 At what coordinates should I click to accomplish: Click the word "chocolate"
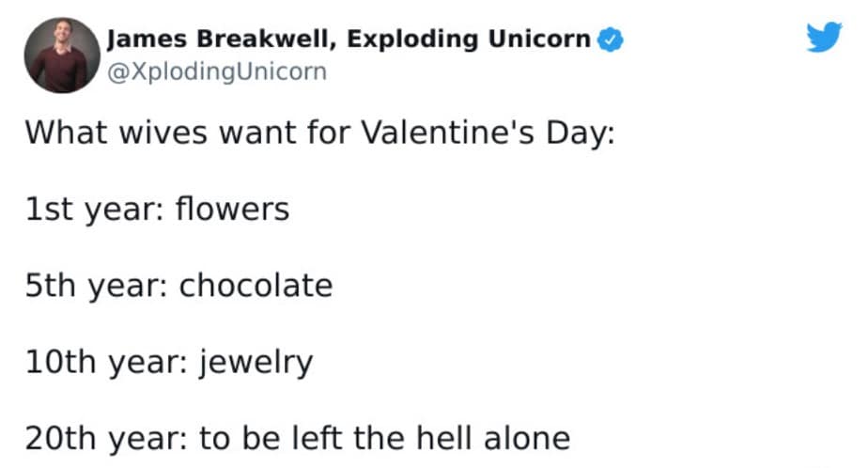point(256,285)
